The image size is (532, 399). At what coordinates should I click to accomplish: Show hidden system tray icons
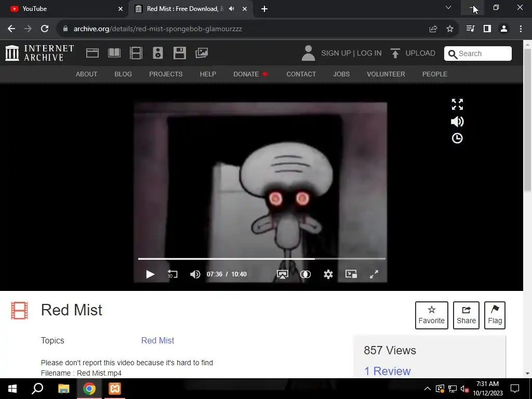tap(428, 389)
